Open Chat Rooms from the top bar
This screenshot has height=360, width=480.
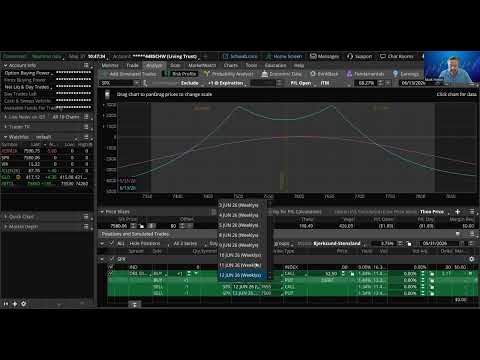click(x=397, y=56)
